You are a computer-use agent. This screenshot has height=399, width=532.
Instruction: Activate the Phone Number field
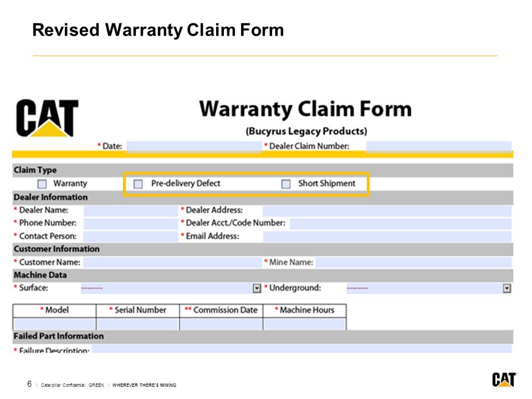tap(131, 223)
